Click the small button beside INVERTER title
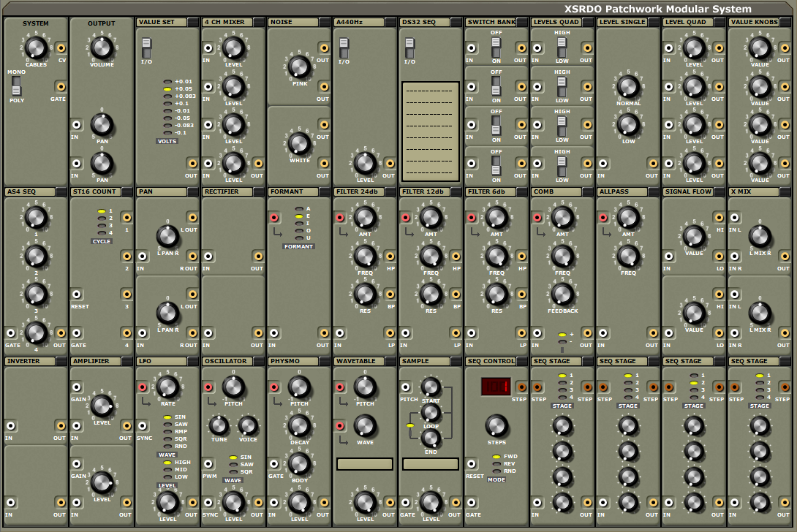This screenshot has width=797, height=532. click(x=61, y=361)
